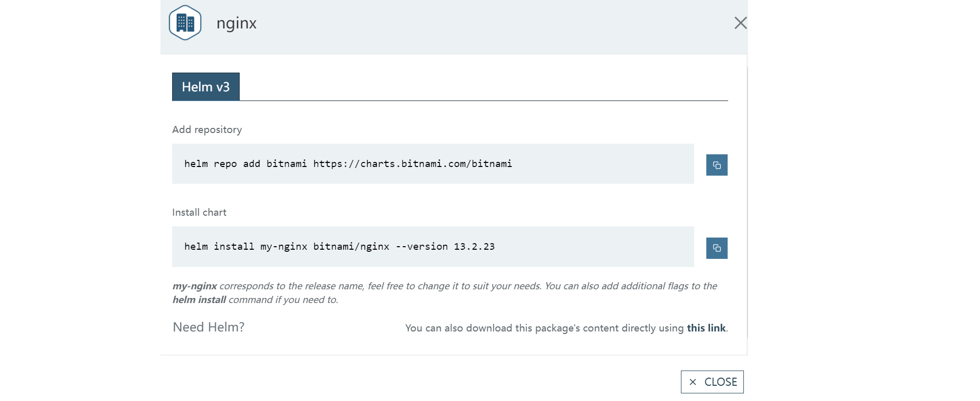Click the Install chart label
The image size is (980, 401).
click(199, 212)
